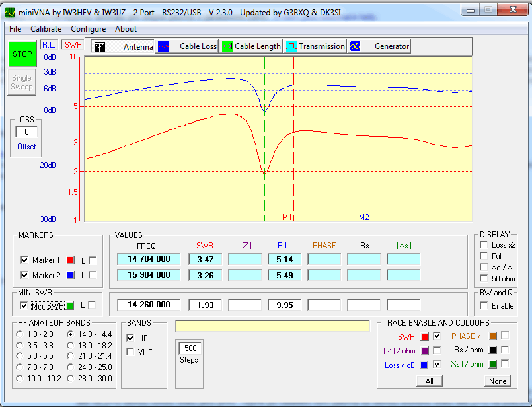Screen dimensions: 532x407
Task: Enable the Loss x2 display checkbox
Action: pos(484,245)
